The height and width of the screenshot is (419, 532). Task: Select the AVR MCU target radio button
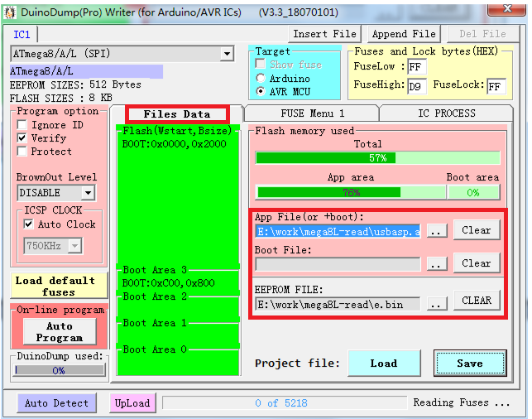pyautogui.click(x=261, y=91)
